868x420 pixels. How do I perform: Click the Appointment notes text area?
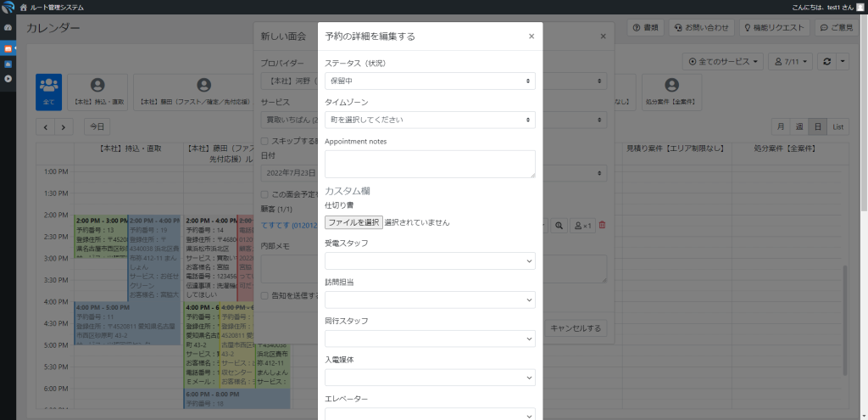point(430,164)
